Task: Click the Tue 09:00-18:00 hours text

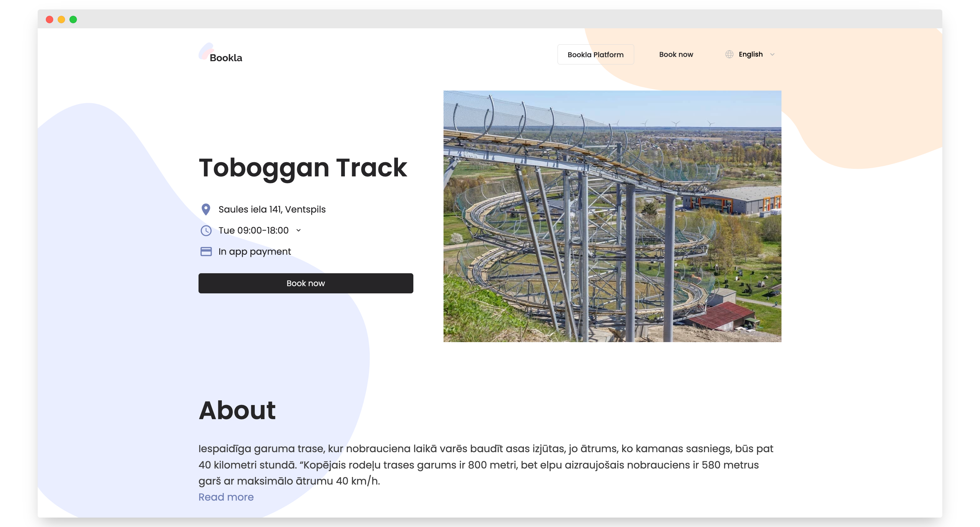Action: pyautogui.click(x=253, y=230)
